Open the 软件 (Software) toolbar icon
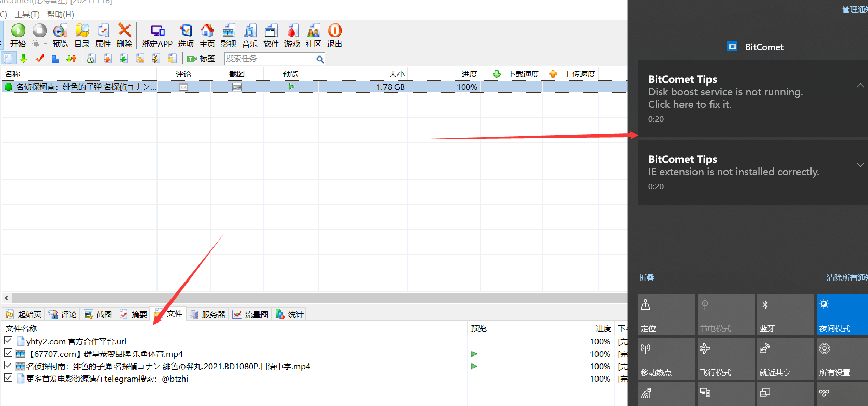 271,36
